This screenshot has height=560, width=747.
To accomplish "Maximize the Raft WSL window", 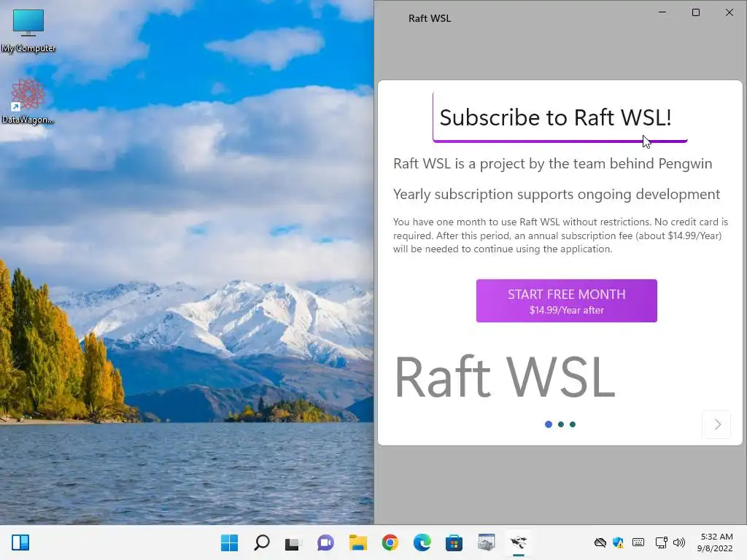I will tap(695, 12).
